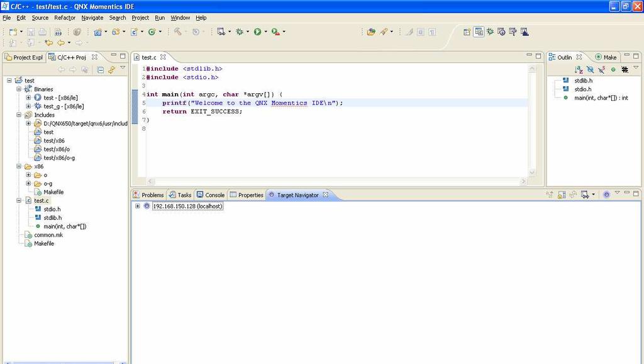This screenshot has width=644, height=364.
Task: Launch the Debug bug toolbar icon
Action: point(240,31)
